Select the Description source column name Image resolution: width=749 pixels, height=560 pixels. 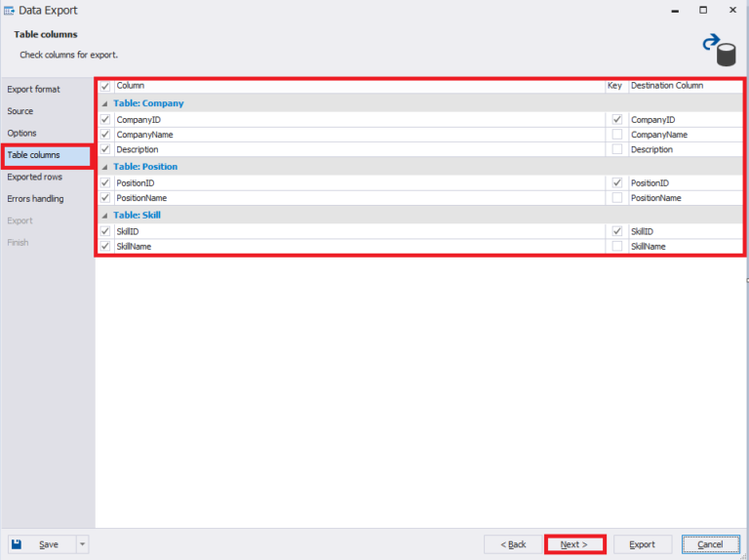tap(138, 149)
